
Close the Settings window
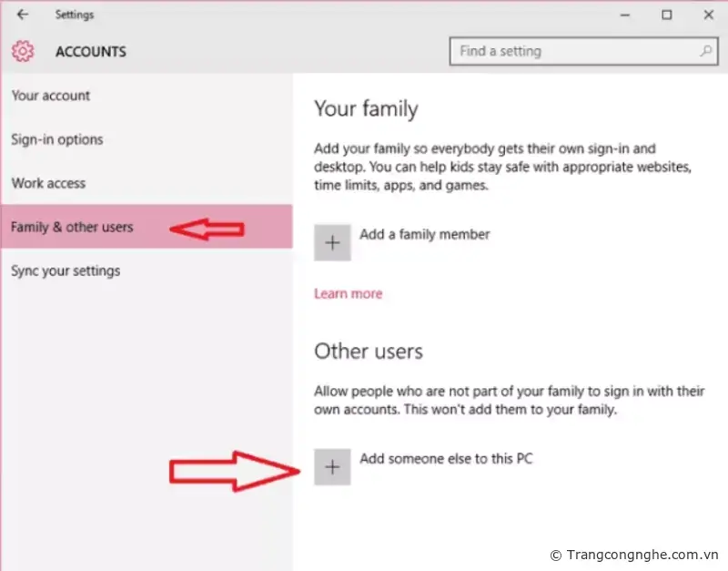pos(709,15)
